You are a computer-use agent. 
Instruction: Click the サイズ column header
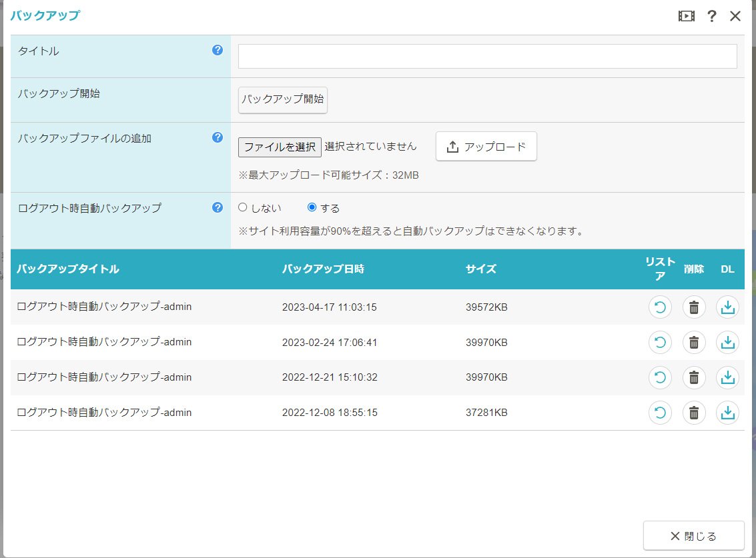[480, 269]
